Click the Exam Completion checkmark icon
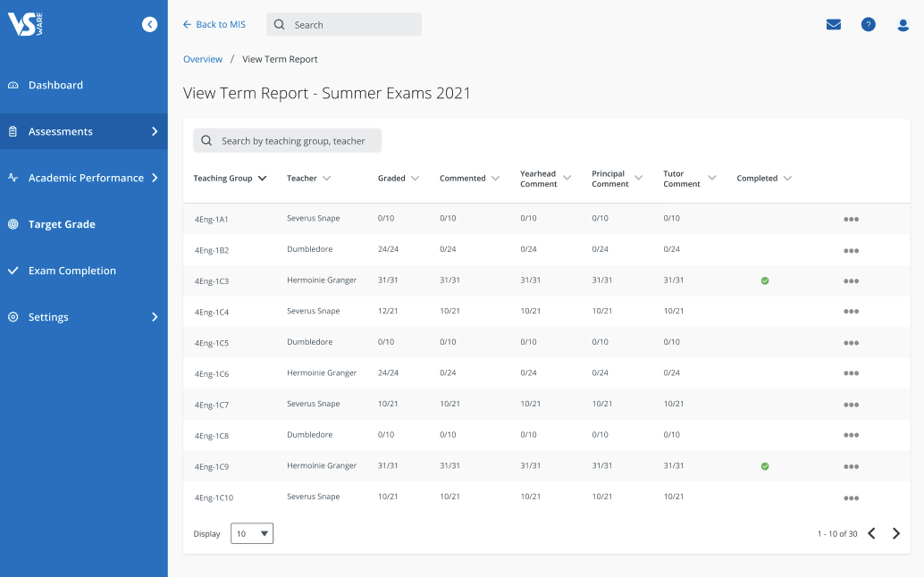924x577 pixels. click(13, 271)
